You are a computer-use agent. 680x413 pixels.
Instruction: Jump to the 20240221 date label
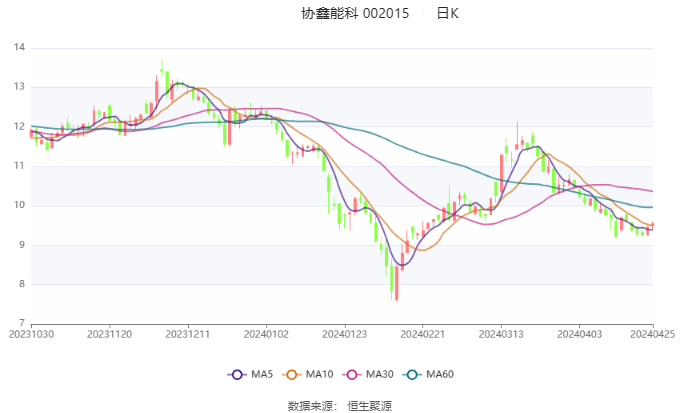click(420, 335)
